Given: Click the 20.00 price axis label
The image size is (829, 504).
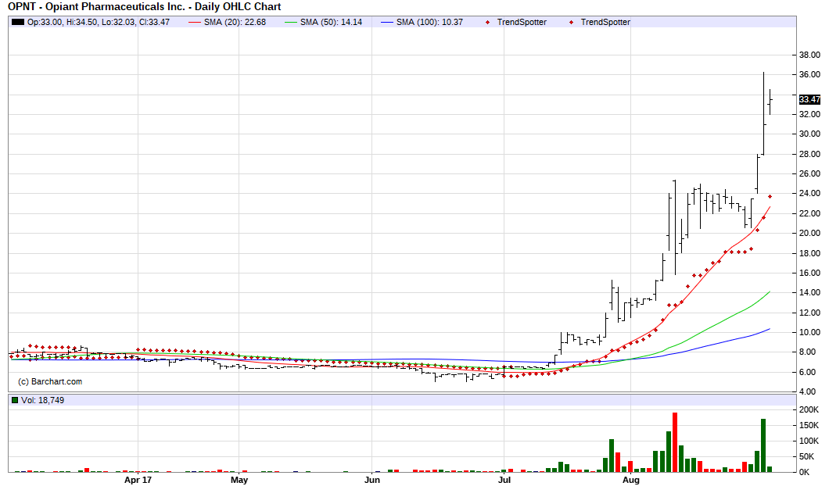Looking at the screenshot, I should pos(809,233).
